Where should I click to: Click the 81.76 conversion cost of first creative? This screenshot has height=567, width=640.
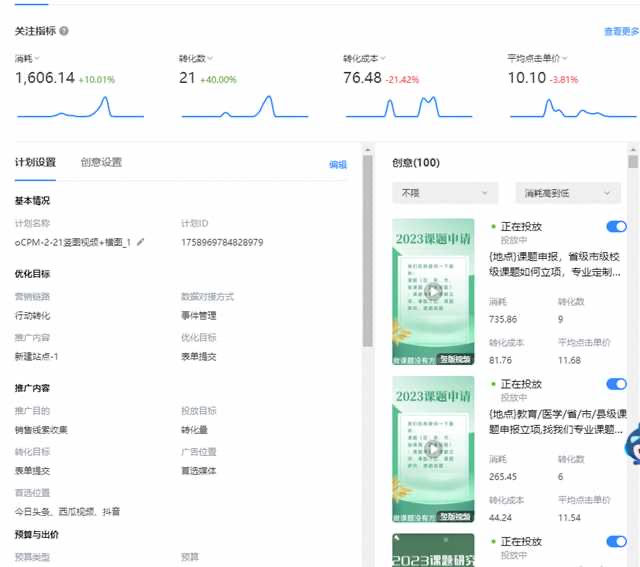pyautogui.click(x=500, y=360)
